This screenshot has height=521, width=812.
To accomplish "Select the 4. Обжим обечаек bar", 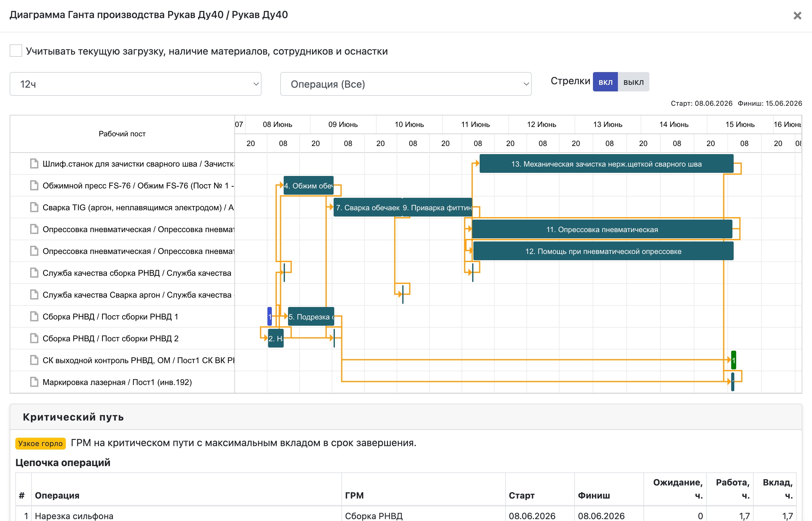I will [308, 185].
